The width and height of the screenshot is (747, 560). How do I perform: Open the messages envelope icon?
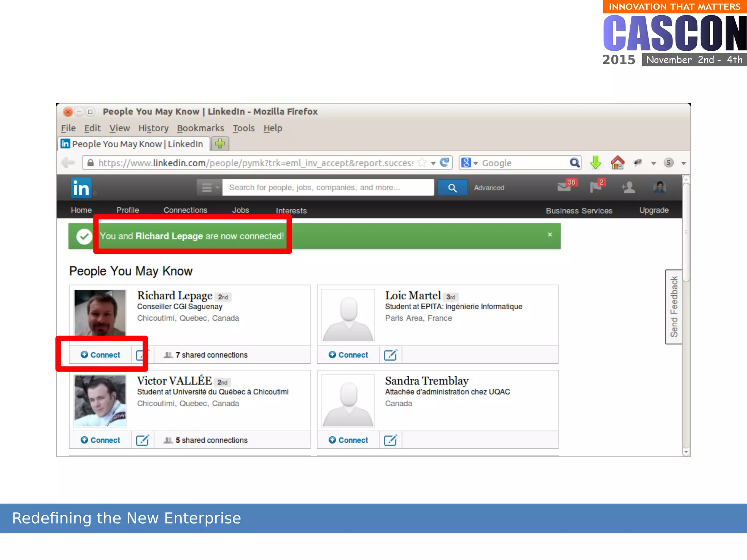pyautogui.click(x=564, y=187)
